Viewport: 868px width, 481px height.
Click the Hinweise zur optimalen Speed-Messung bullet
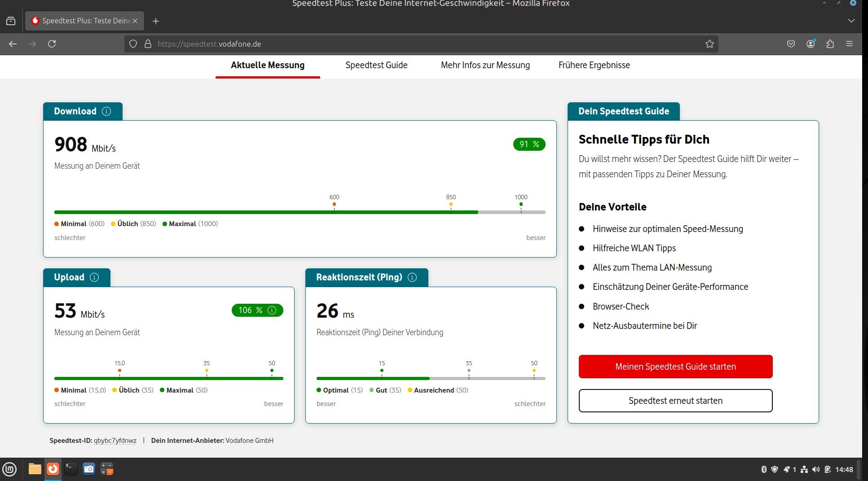[x=668, y=229]
